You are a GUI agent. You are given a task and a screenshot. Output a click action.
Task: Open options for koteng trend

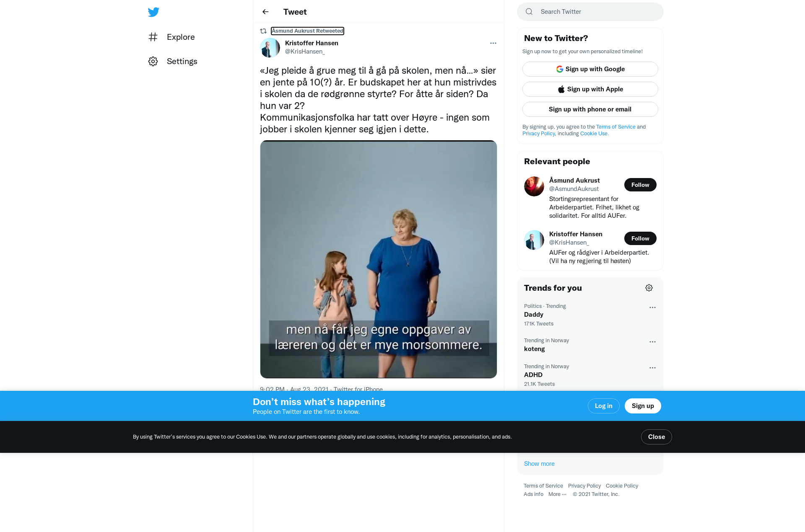[x=652, y=342]
